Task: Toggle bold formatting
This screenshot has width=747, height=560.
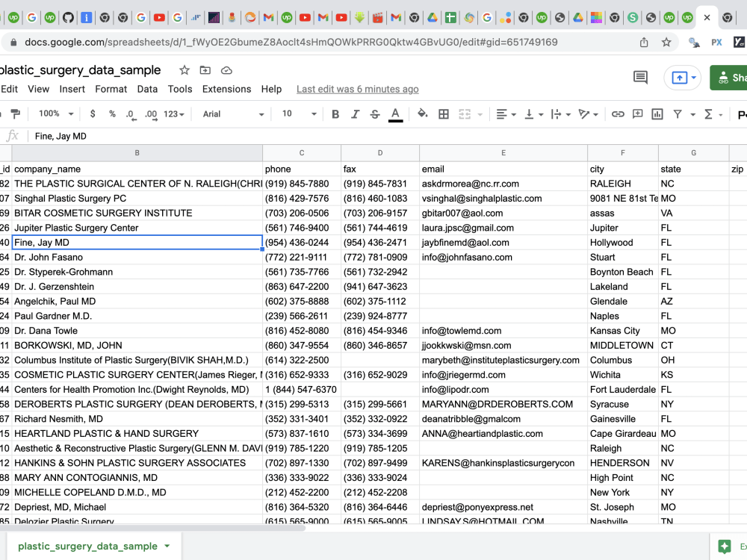Action: click(x=335, y=113)
